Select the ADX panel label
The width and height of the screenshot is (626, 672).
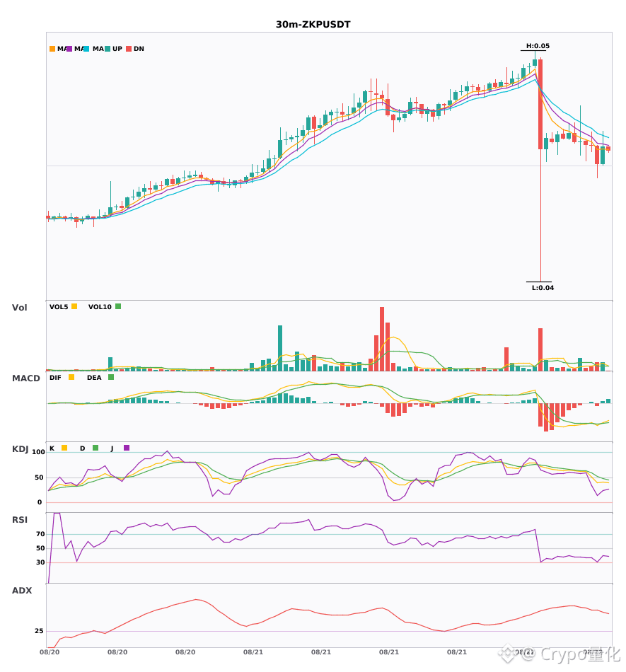point(22,590)
